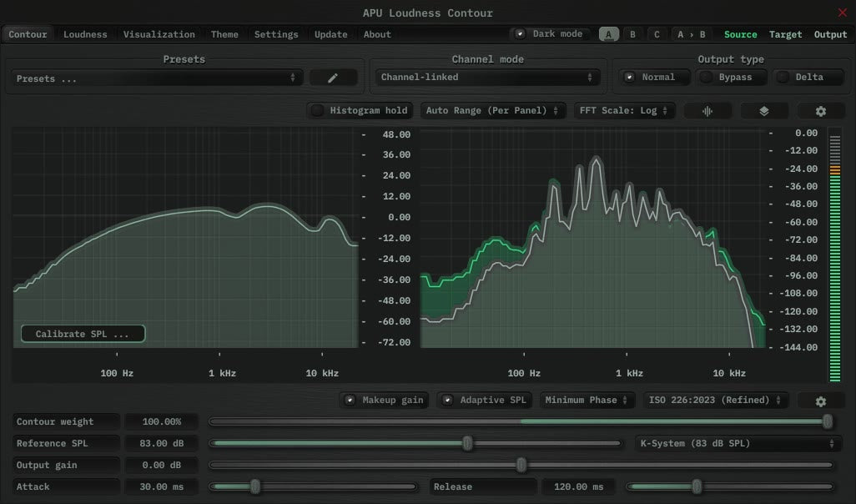Click the Output gain slider handle
The height and width of the screenshot is (504, 856).
tap(521, 466)
